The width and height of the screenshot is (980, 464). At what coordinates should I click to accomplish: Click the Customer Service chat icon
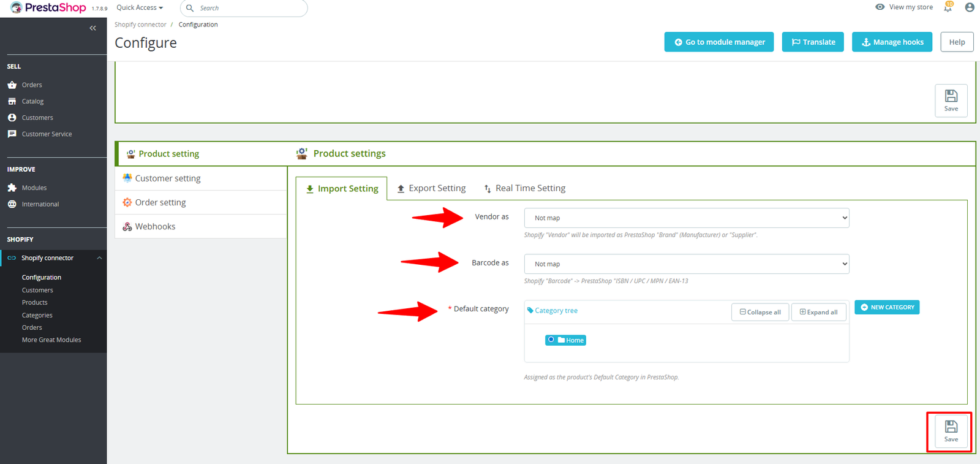(x=12, y=134)
